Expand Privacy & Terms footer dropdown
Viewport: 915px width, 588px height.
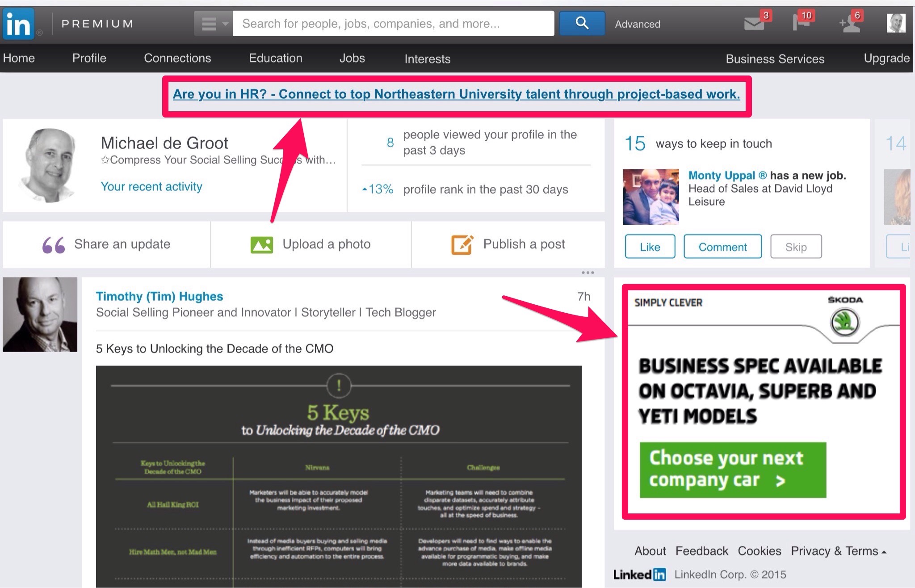coord(839,551)
